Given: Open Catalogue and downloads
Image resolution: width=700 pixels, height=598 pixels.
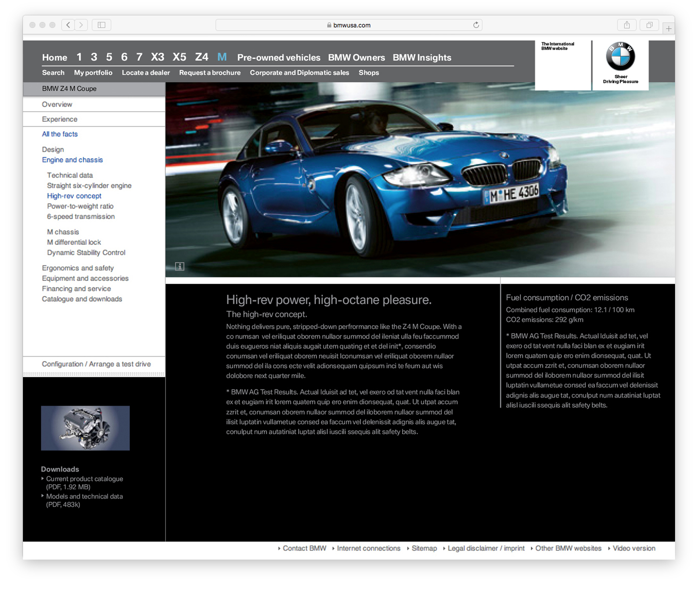Looking at the screenshot, I should [82, 299].
